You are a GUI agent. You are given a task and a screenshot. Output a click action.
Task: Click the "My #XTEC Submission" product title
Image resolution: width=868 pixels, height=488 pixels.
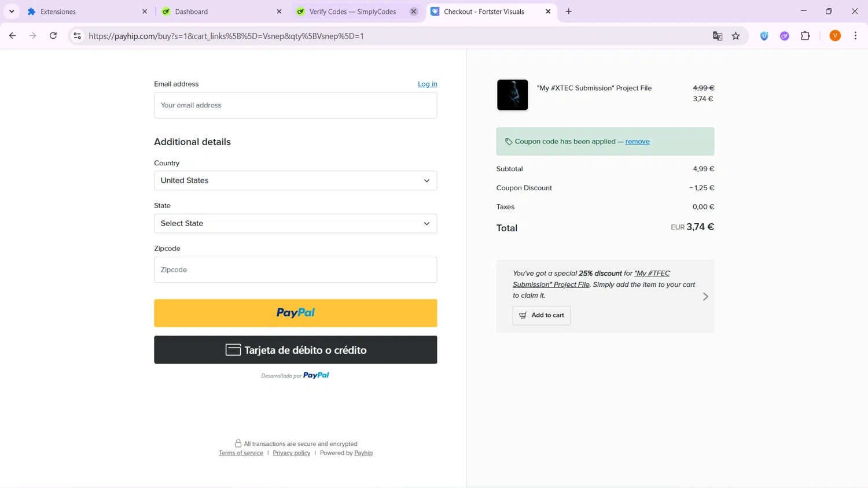(x=594, y=88)
